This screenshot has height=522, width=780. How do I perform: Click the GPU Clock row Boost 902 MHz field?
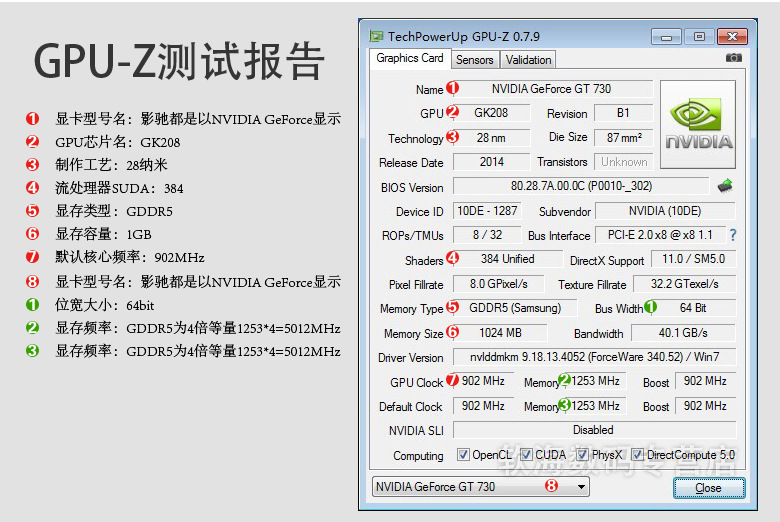click(x=705, y=381)
